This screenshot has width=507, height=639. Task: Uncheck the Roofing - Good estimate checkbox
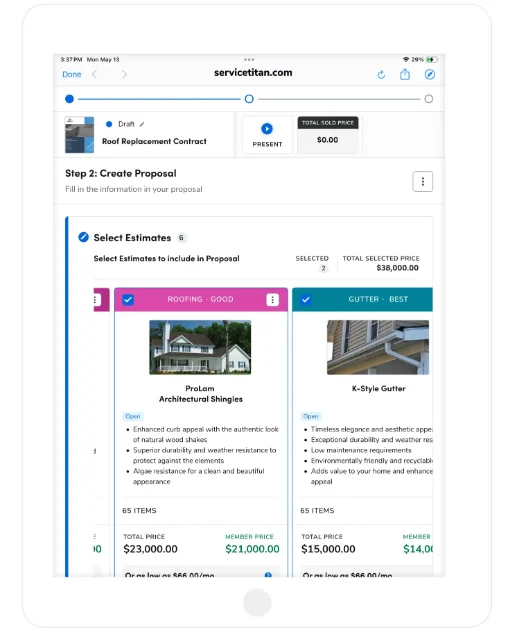pyautogui.click(x=128, y=300)
